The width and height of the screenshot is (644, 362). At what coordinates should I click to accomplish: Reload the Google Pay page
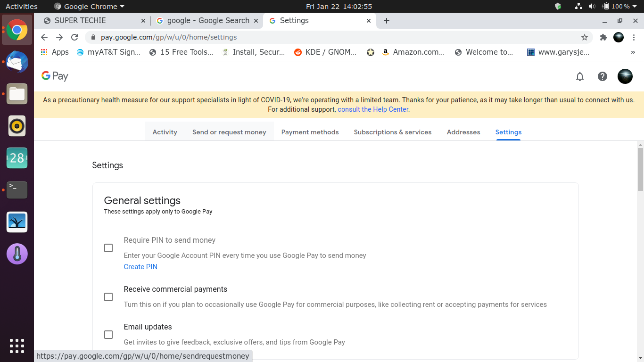point(74,37)
